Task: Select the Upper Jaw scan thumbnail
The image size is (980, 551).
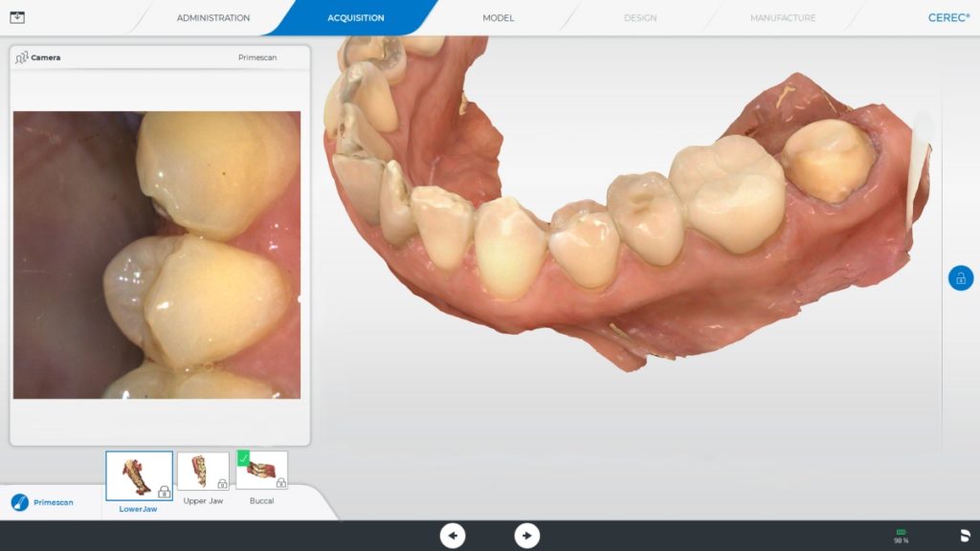Action: 201,471
